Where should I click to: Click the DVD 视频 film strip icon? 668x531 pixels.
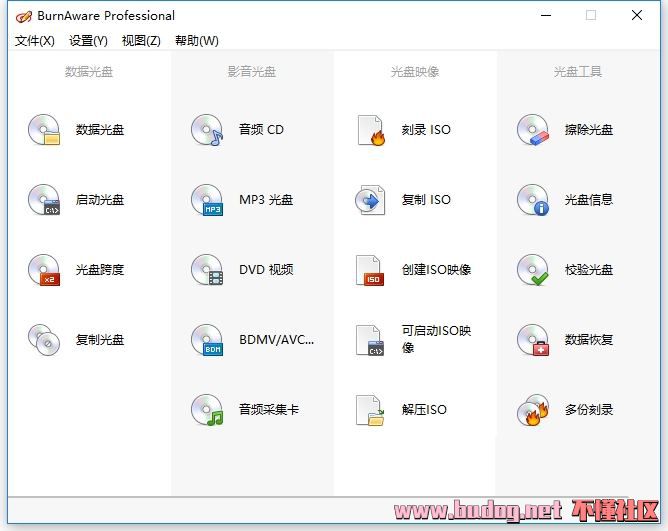tap(207, 270)
